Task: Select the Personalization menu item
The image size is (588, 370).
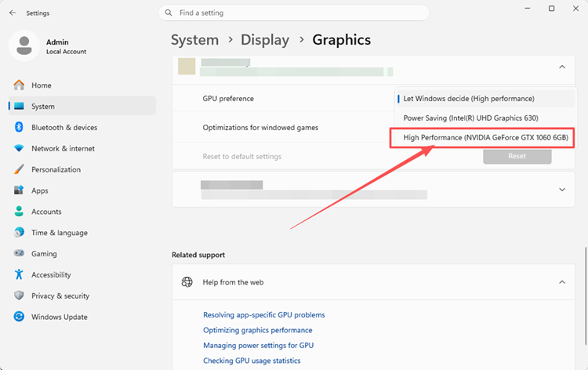Action: 82,169
